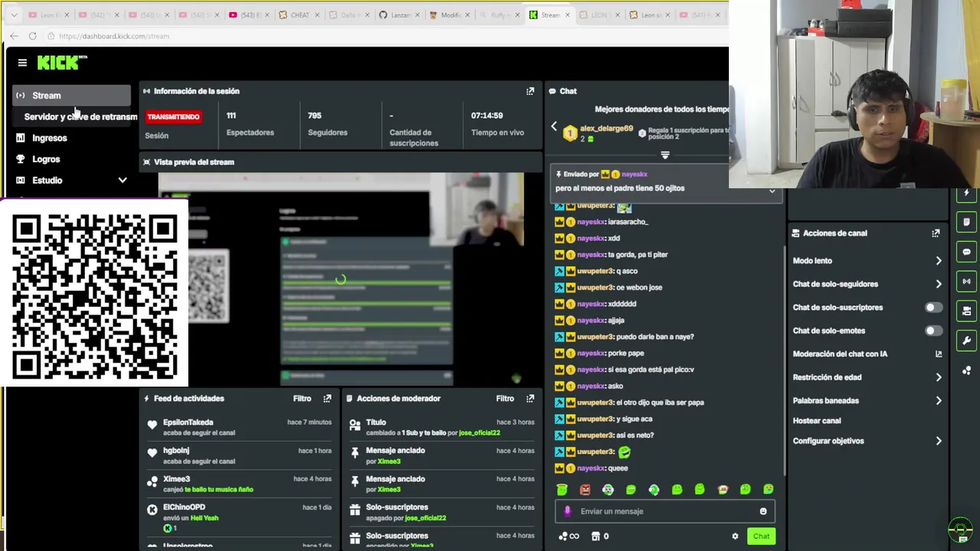The height and width of the screenshot is (551, 980).
Task: Open Ingresos in the sidebar
Action: click(50, 138)
